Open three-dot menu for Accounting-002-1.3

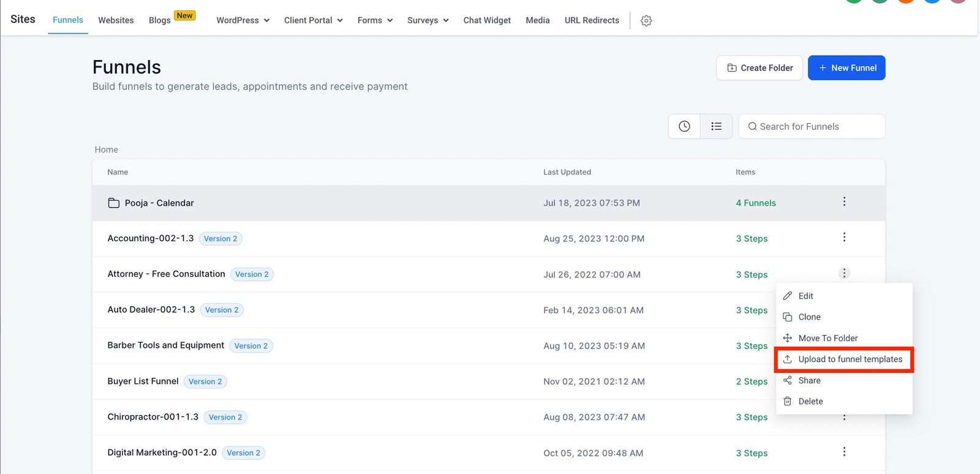[844, 238]
